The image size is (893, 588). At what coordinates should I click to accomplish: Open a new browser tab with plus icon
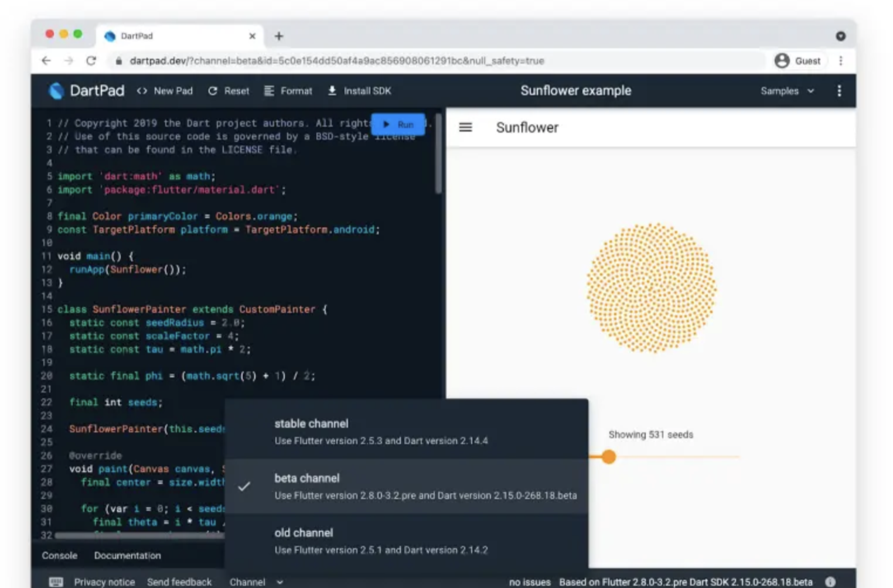pyautogui.click(x=279, y=36)
